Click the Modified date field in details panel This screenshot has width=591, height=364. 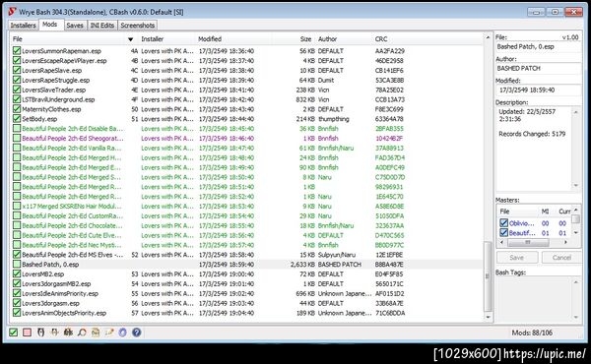click(x=538, y=90)
